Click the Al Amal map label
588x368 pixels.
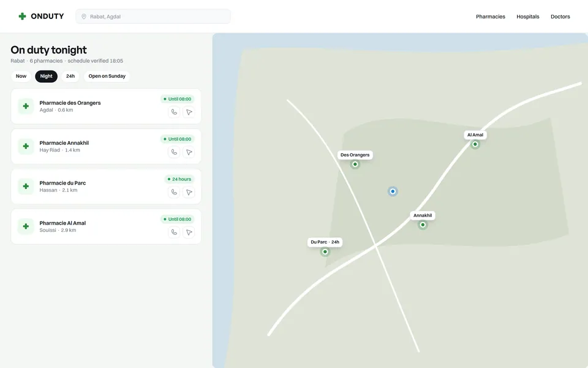point(475,135)
